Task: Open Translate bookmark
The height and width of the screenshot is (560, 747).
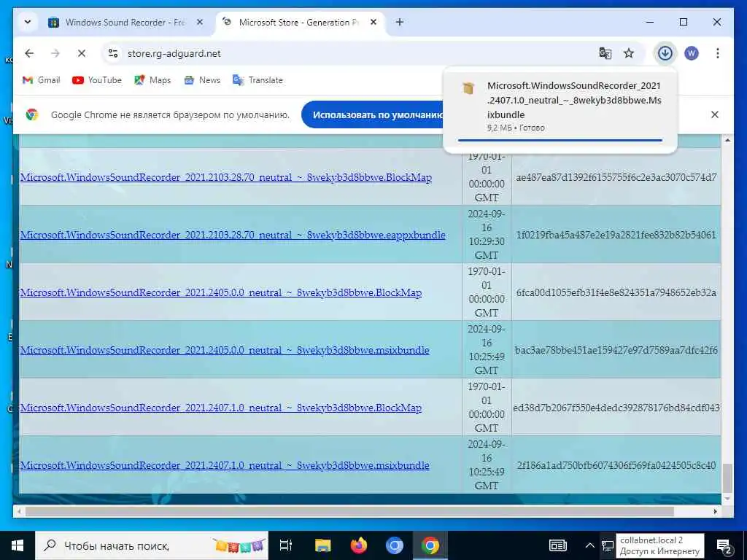Action: click(258, 80)
